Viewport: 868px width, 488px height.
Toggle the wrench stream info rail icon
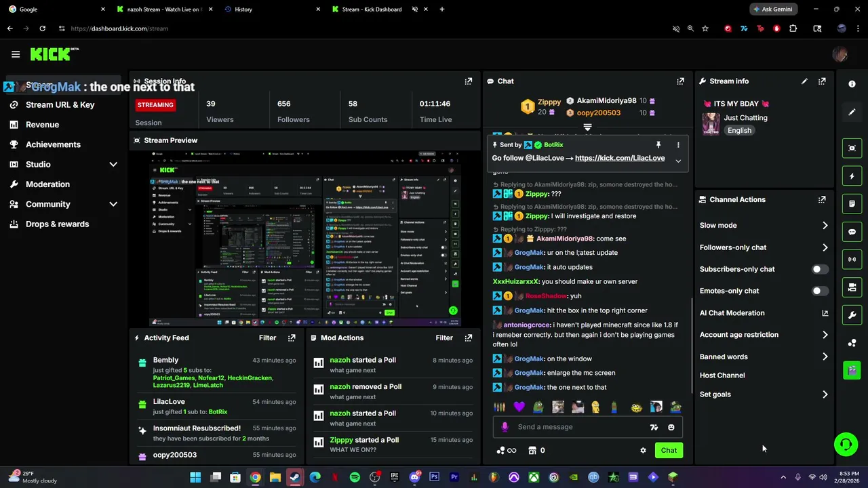coord(852,315)
